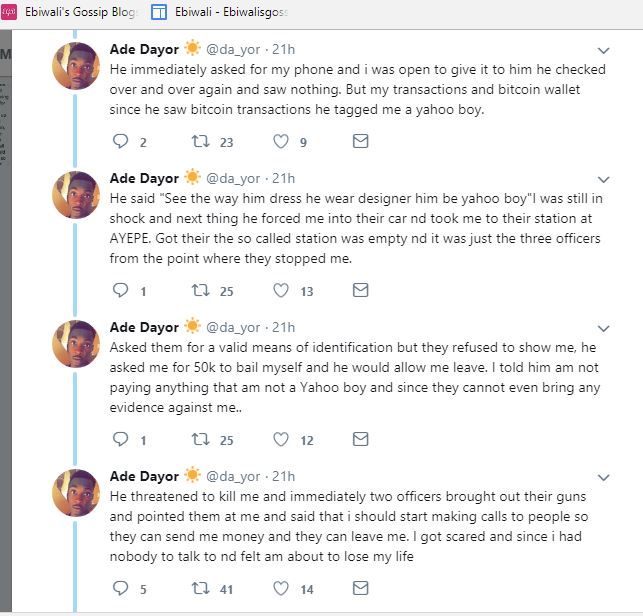Expand options for the bitcoin wallet tweet
643x616 pixels.
point(603,50)
